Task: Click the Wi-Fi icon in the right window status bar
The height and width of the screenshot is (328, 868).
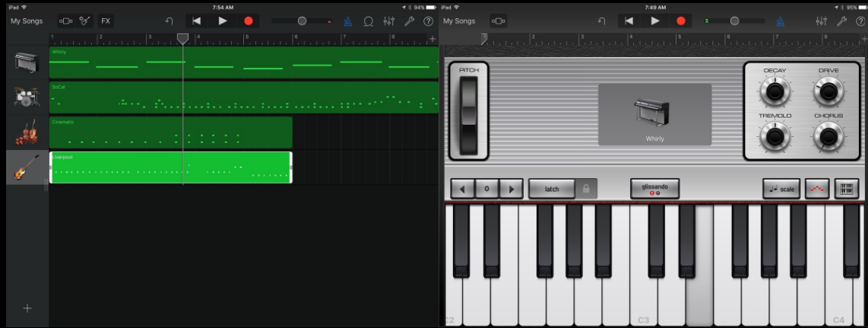Action: point(457,7)
